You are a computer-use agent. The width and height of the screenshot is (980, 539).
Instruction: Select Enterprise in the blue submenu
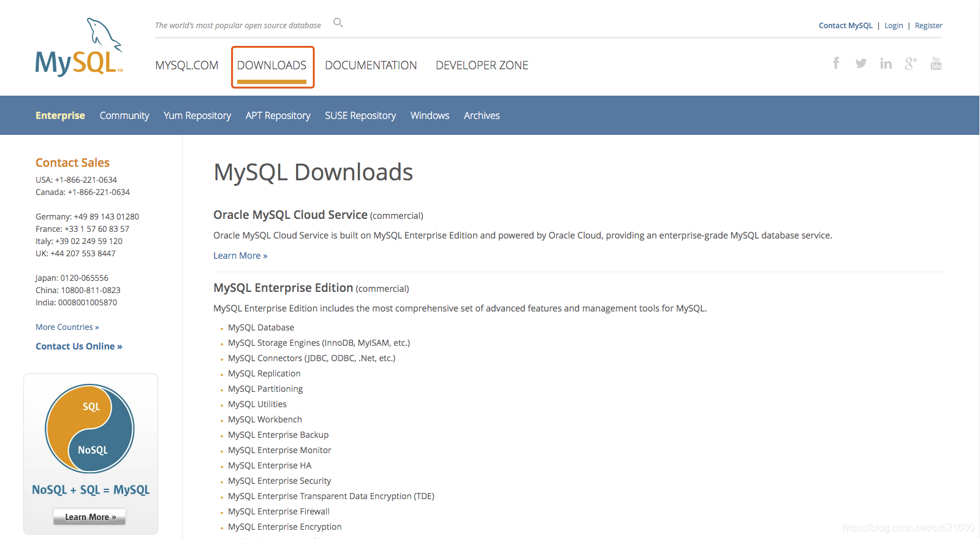(x=60, y=115)
